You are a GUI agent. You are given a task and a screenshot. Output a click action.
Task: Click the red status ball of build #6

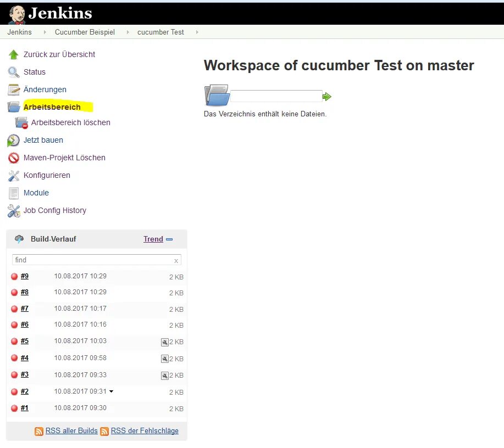tap(14, 324)
